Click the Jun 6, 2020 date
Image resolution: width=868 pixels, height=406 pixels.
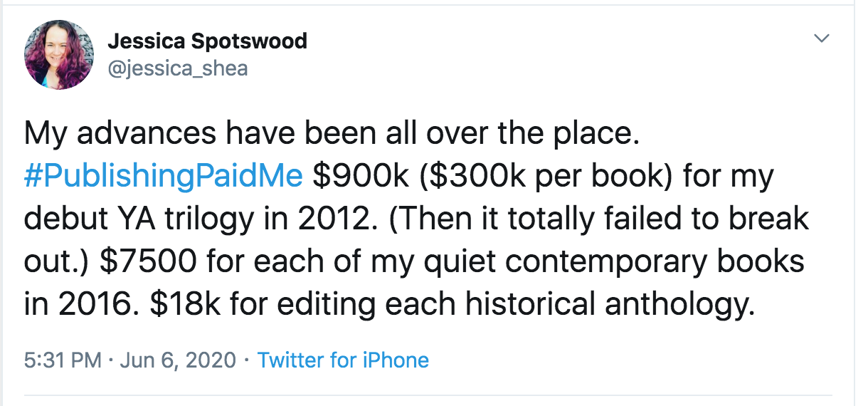click(176, 360)
